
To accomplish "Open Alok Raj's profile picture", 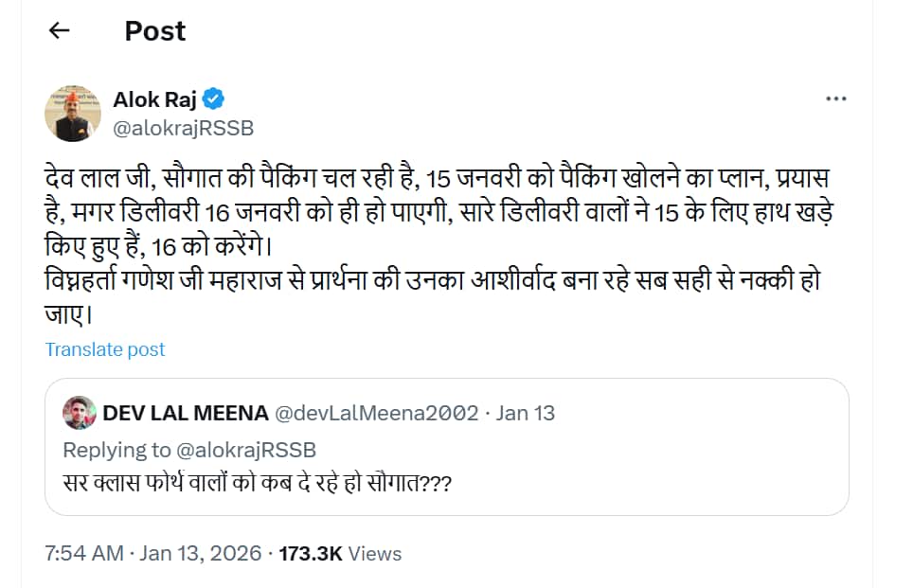I will pos(73,113).
